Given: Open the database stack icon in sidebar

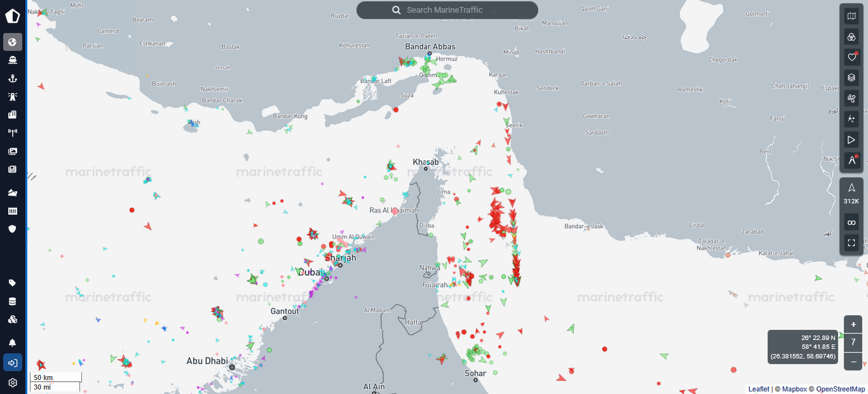Looking at the screenshot, I should click(12, 301).
